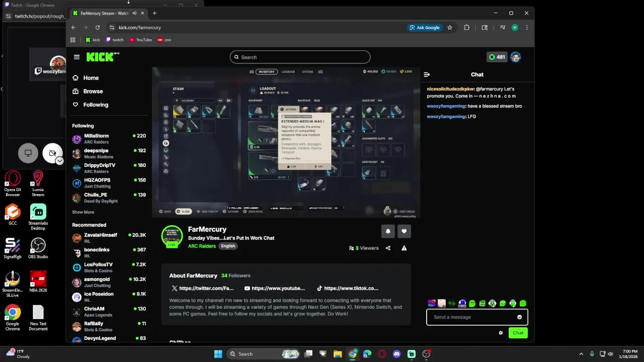Open HQZAOFPS followed channel

109,183
